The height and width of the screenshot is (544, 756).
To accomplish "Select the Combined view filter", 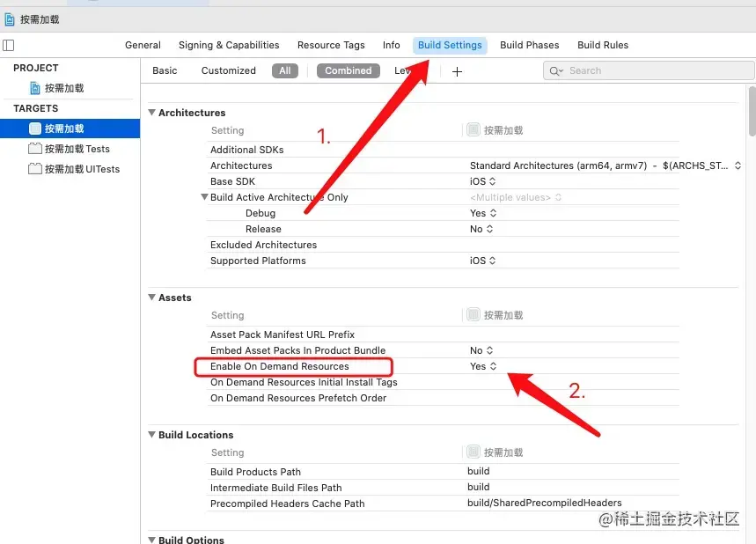I will (349, 70).
